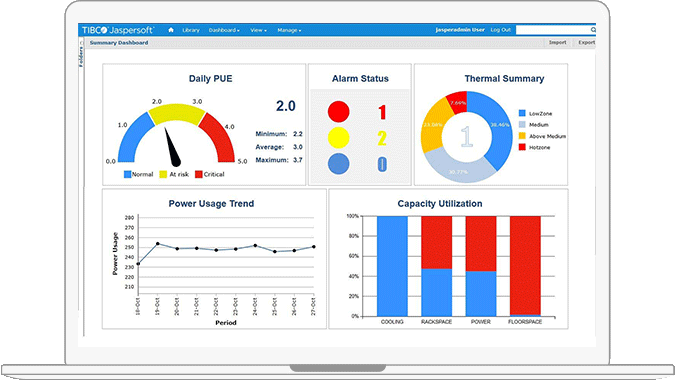The image size is (675, 380).
Task: Click the Alarm Status panel title
Action: [360, 79]
